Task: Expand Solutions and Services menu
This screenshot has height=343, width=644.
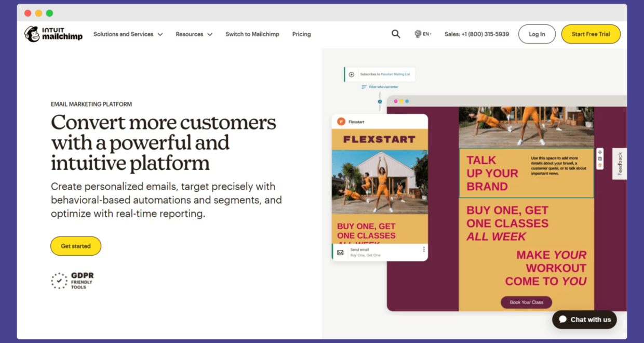Action: (128, 34)
